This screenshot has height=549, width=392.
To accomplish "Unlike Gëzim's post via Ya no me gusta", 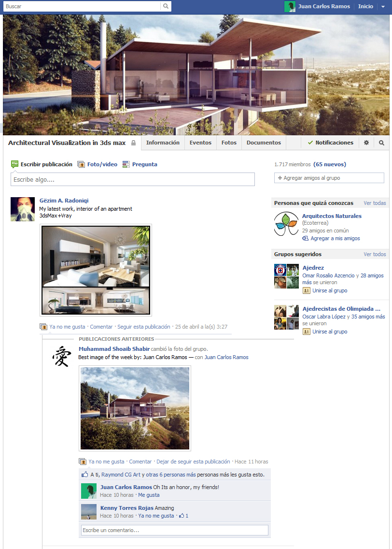I will coord(67,327).
